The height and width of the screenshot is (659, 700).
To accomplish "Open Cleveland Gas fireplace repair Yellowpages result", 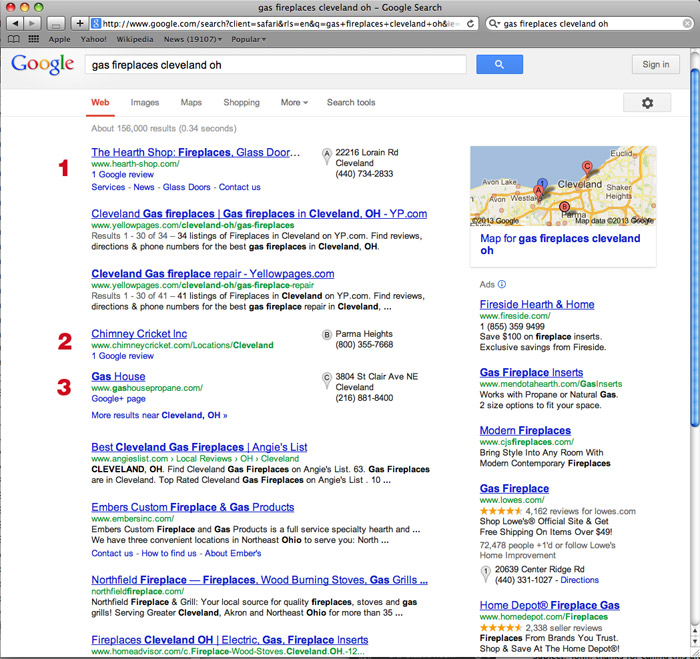I will click(x=212, y=274).
